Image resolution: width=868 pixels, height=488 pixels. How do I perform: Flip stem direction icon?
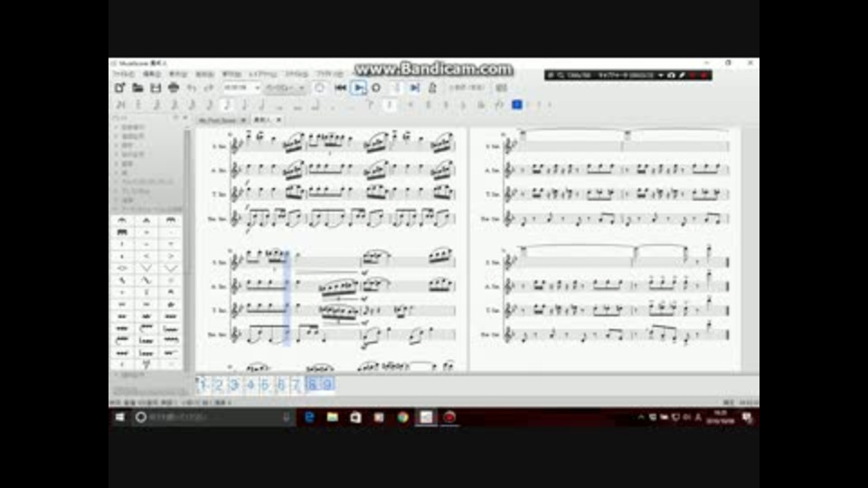499,104
